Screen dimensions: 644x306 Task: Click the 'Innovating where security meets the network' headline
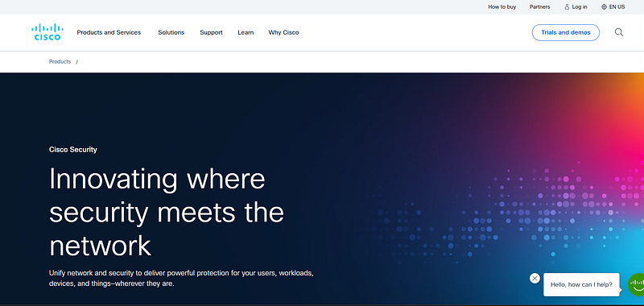167,212
